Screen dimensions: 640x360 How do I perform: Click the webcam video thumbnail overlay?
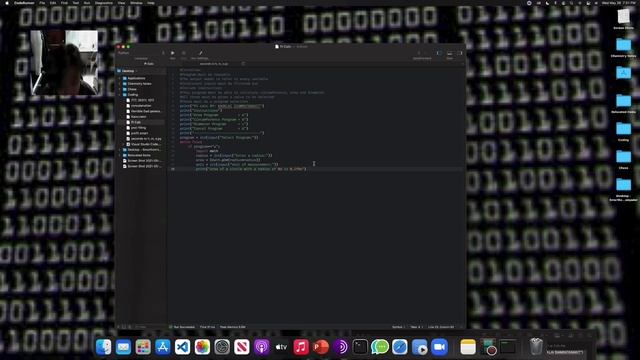click(64, 62)
